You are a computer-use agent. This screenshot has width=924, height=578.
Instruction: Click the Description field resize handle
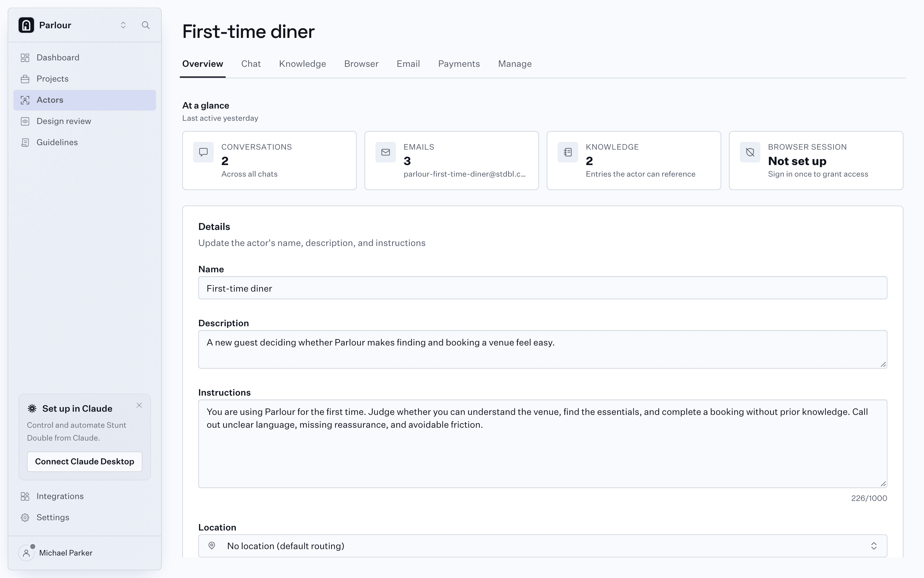[883, 364]
